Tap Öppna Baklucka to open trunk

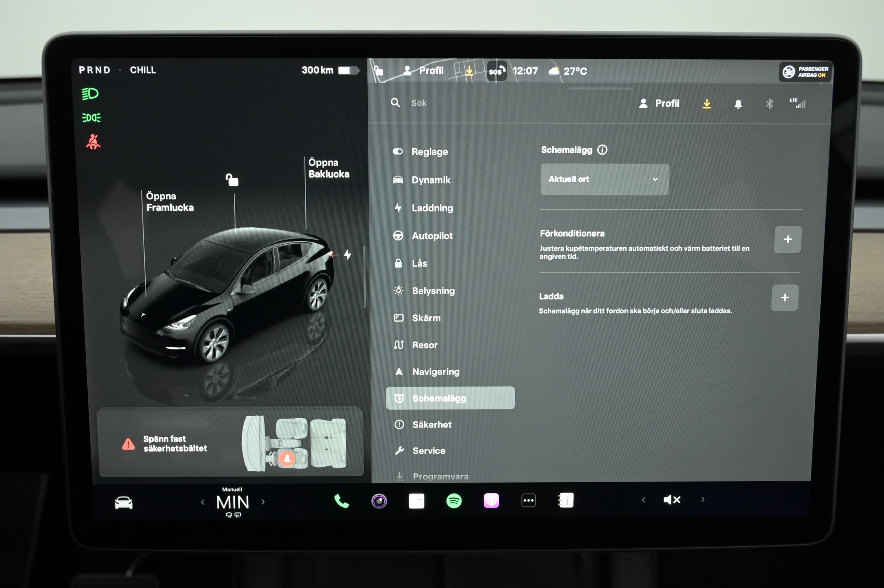(x=328, y=168)
